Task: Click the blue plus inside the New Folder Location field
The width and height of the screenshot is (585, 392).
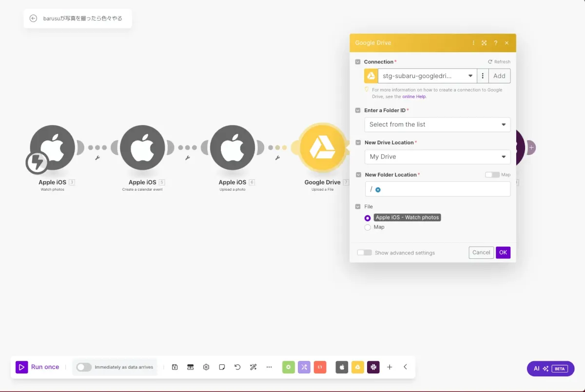Action: coord(378,190)
